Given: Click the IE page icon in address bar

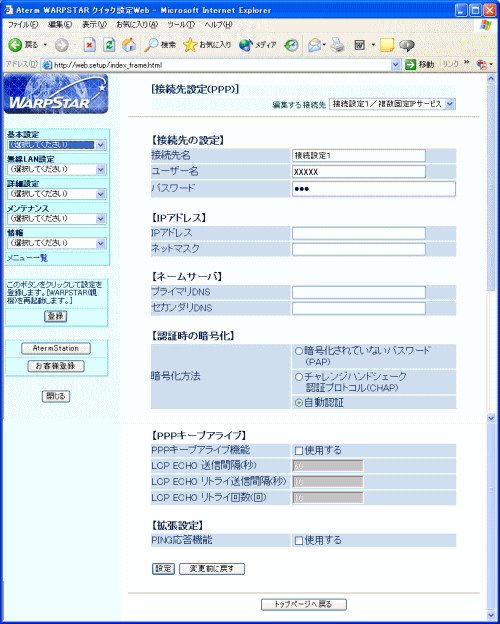Looking at the screenshot, I should [47, 65].
